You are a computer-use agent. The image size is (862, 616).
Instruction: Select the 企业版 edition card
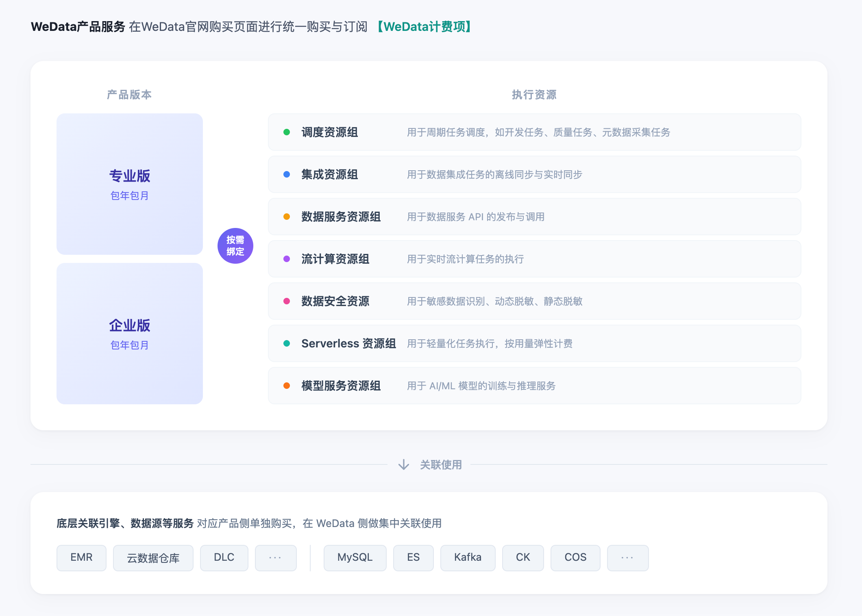point(130,334)
